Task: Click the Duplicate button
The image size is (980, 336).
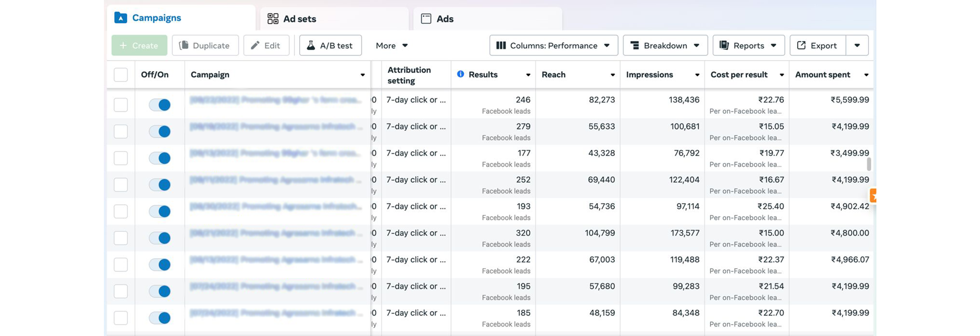Action: point(205,46)
